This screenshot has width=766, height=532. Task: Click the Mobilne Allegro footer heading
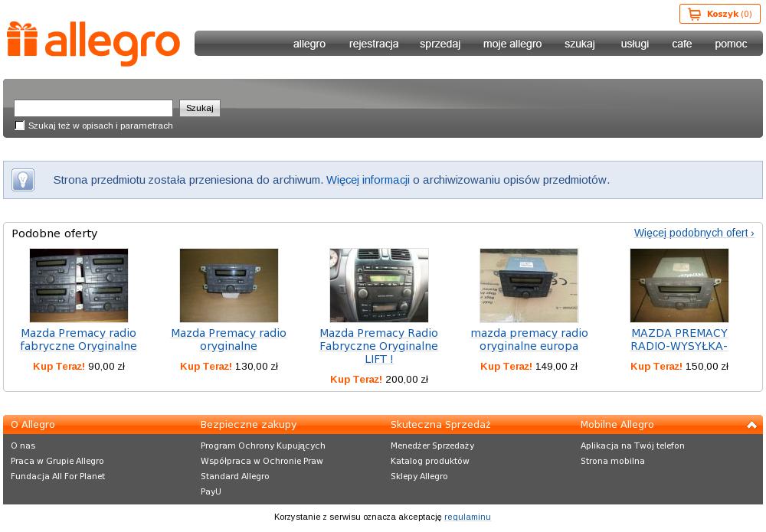click(617, 425)
